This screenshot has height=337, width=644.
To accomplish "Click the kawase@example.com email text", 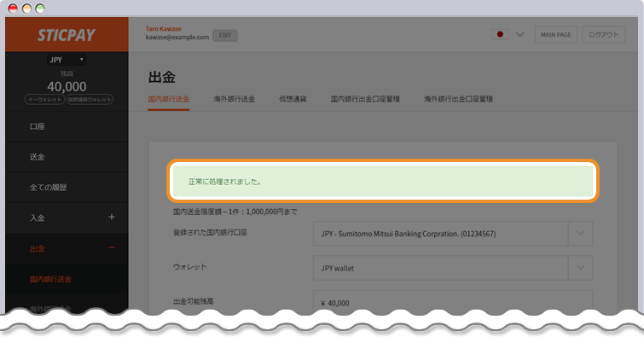I will (177, 37).
